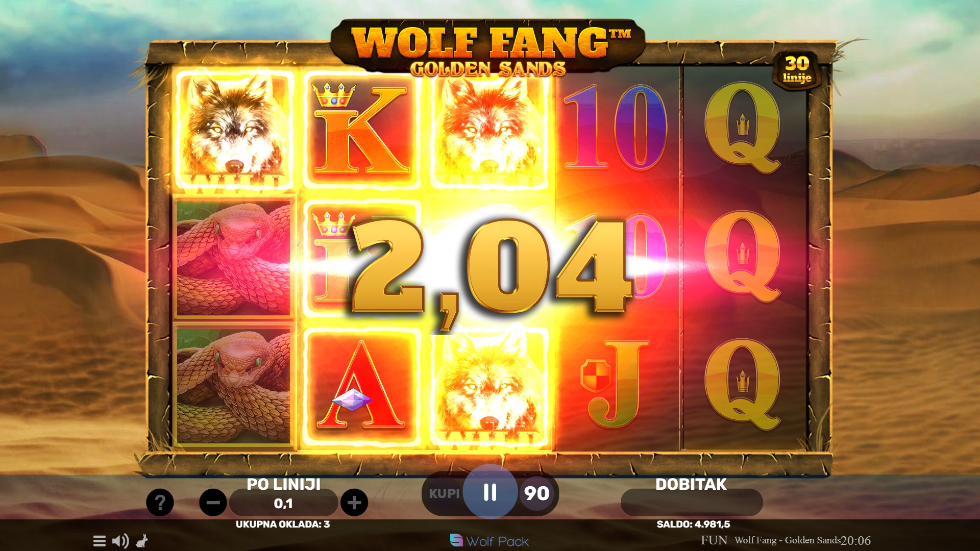Click the KUPI buy feature button
The image size is (980, 551).
(x=444, y=493)
